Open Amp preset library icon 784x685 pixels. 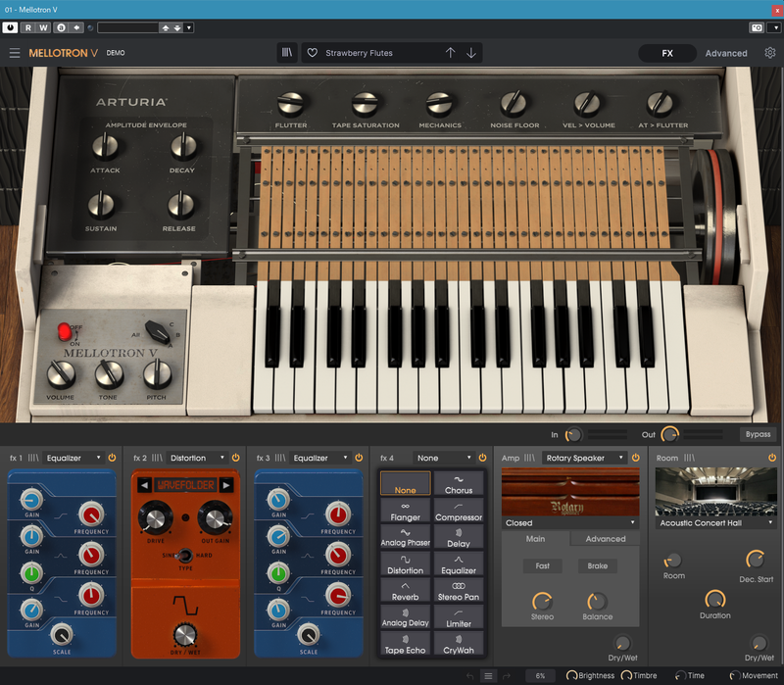(x=529, y=458)
